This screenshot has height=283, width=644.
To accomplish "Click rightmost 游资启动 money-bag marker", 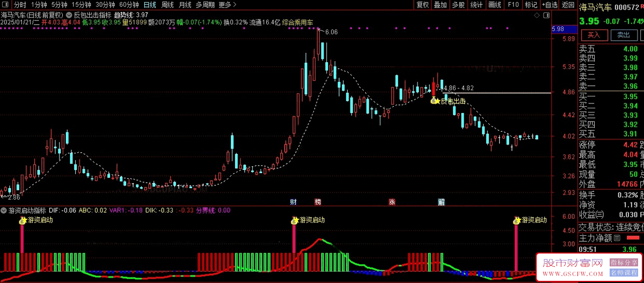I will pos(517,220).
